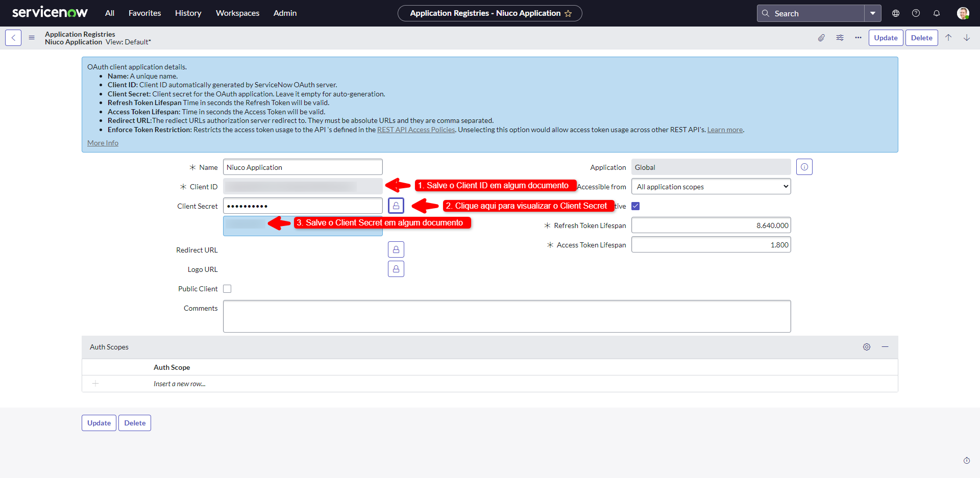Go to next record with down arrow
The height and width of the screenshot is (478, 980).
967,38
